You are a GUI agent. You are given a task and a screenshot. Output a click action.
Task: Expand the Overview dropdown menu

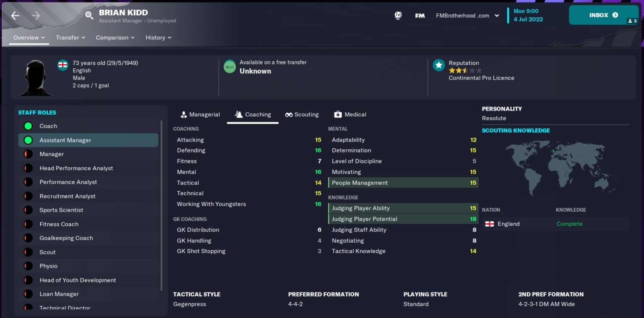pyautogui.click(x=29, y=38)
